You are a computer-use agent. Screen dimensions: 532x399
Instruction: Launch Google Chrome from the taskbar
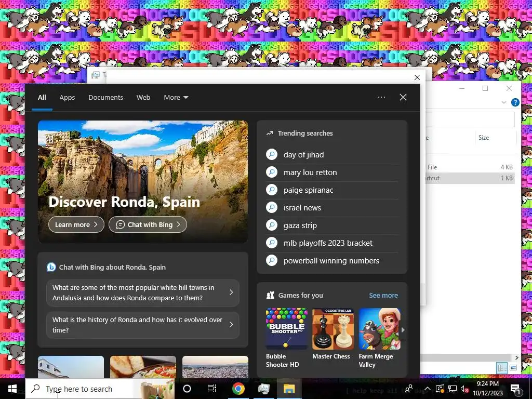[x=238, y=389]
